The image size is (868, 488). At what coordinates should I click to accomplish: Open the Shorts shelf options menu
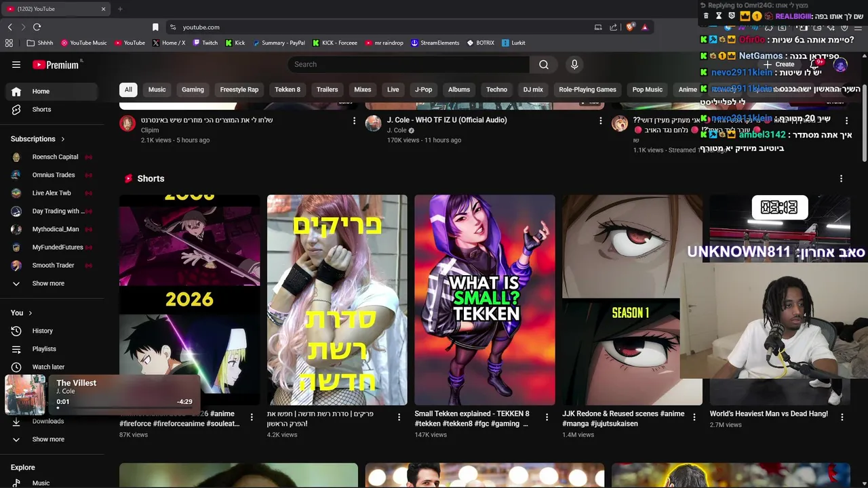(841, 179)
